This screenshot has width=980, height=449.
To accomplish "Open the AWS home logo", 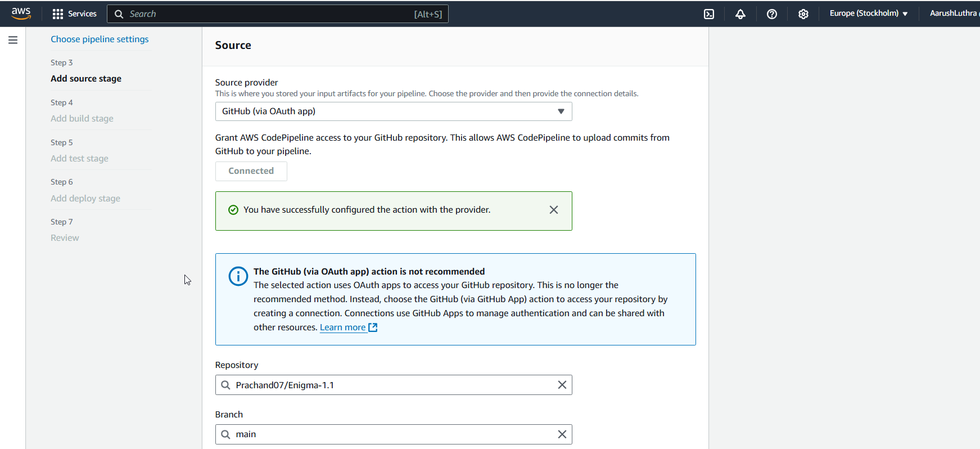I will coord(21,14).
